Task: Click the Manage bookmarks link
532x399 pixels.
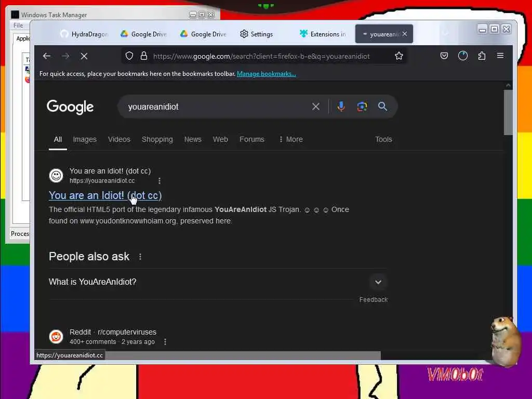Action: [267, 74]
